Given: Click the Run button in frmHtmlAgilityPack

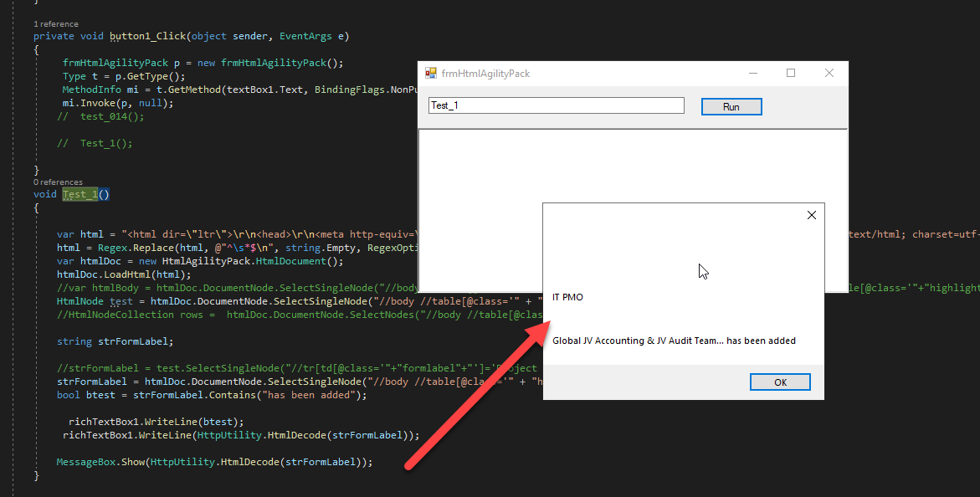Looking at the screenshot, I should pyautogui.click(x=731, y=107).
